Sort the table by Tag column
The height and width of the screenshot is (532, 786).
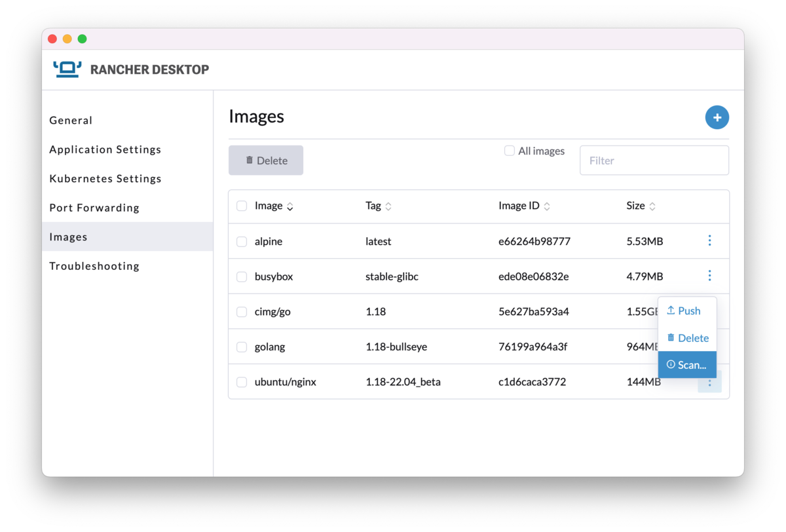coord(379,206)
